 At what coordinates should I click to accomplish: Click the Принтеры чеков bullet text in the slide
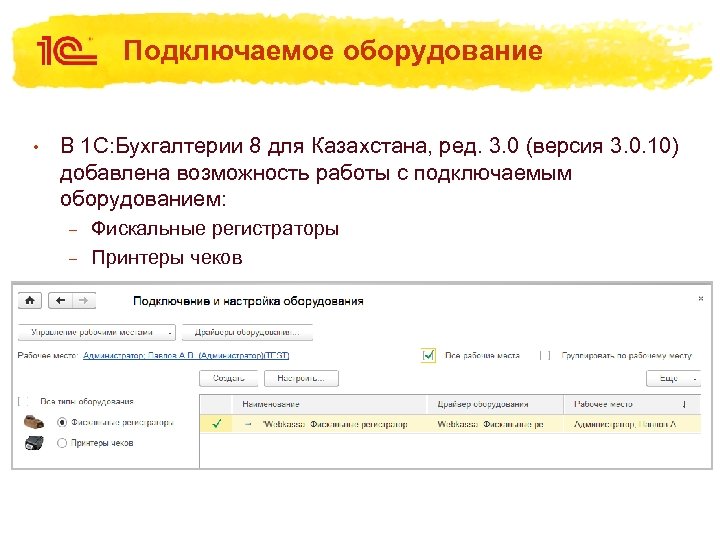(167, 257)
